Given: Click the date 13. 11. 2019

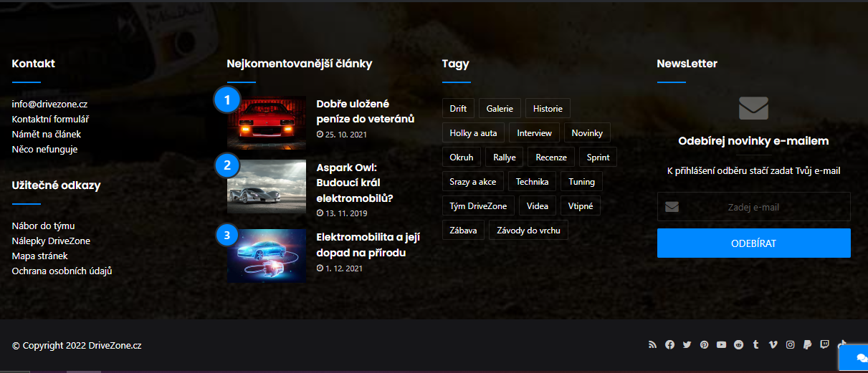Looking at the screenshot, I should 342,213.
